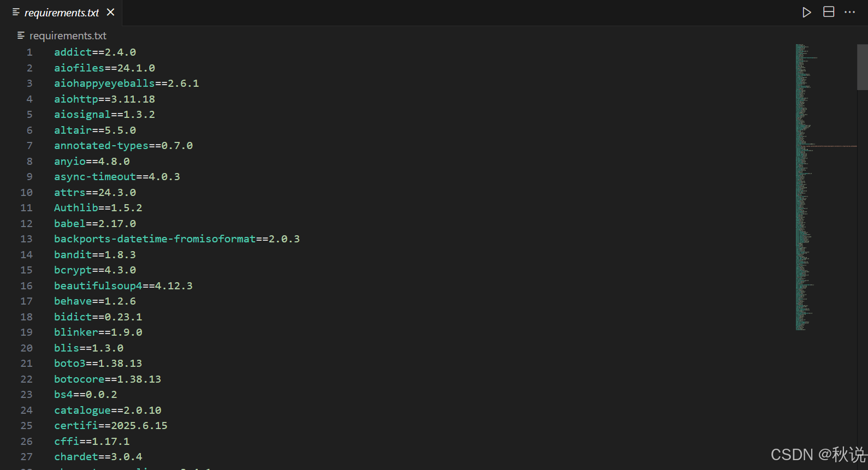Click the text annotated-types==0.7.0
868x470 pixels.
[123, 146]
